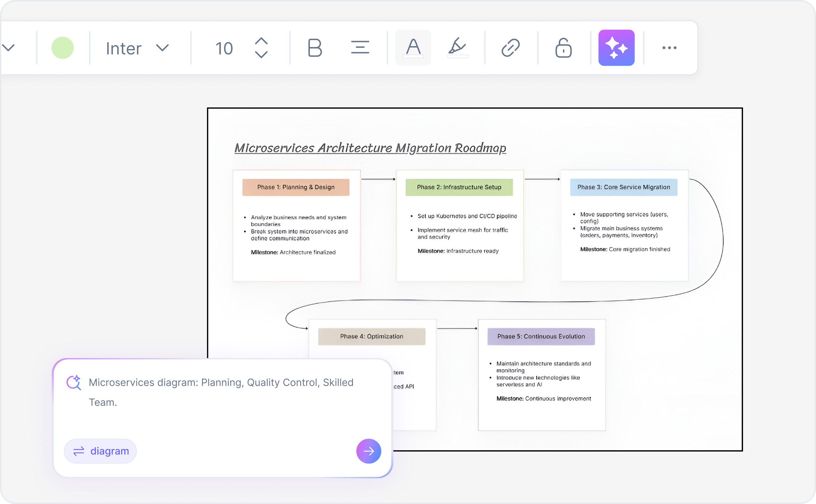Viewport: 816px width, 504px height.
Task: Open the text color picker
Action: pos(413,48)
